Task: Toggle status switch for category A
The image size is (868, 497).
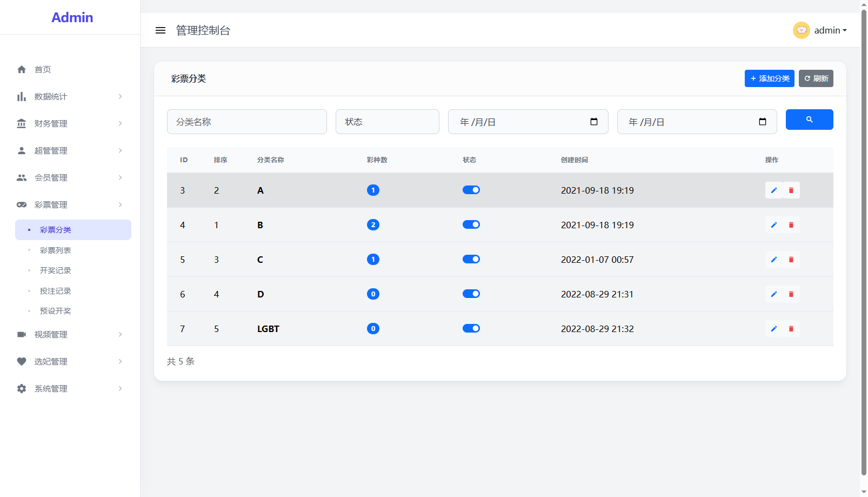Action: [471, 190]
